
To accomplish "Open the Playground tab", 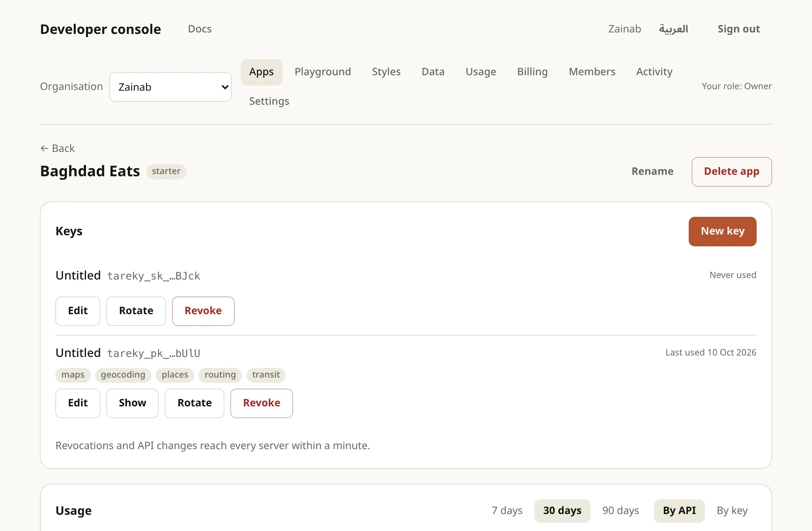I will (x=323, y=72).
